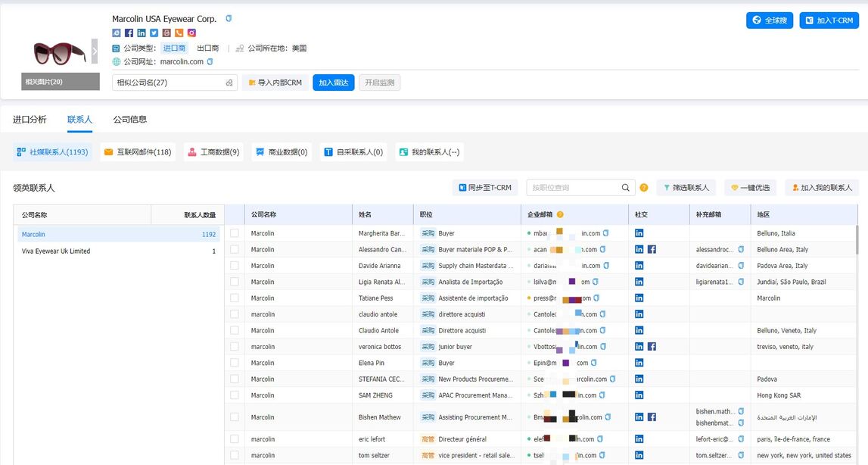Select 自采联系人(0) sub-tab

353,152
